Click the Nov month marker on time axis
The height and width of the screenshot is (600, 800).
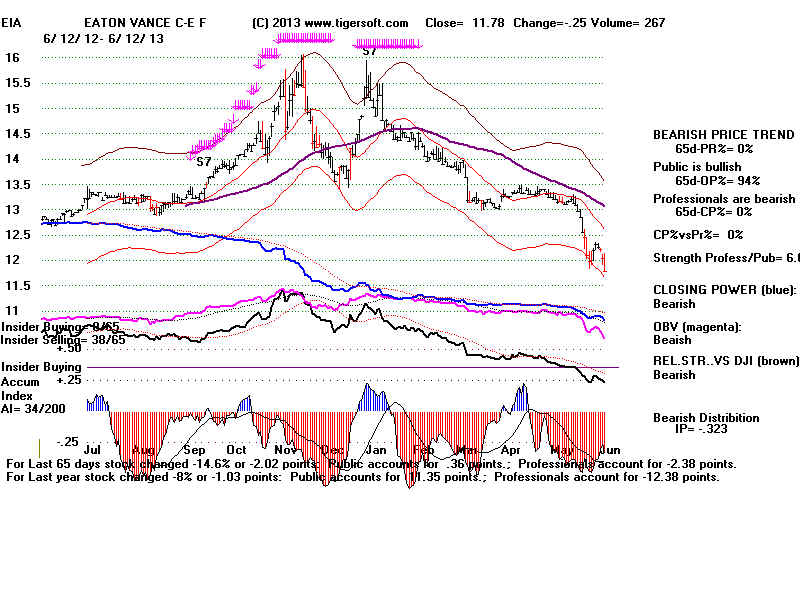(x=286, y=451)
